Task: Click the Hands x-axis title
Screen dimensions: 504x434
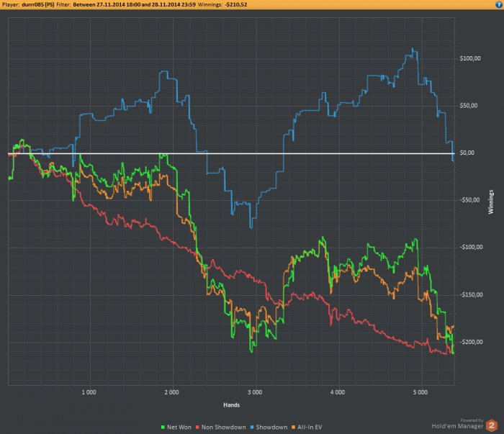Action: [x=231, y=405]
